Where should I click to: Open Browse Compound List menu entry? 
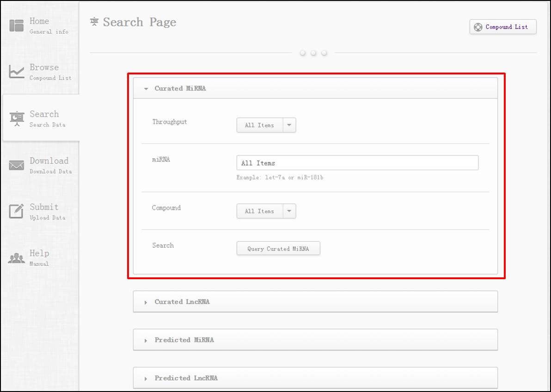41,72
